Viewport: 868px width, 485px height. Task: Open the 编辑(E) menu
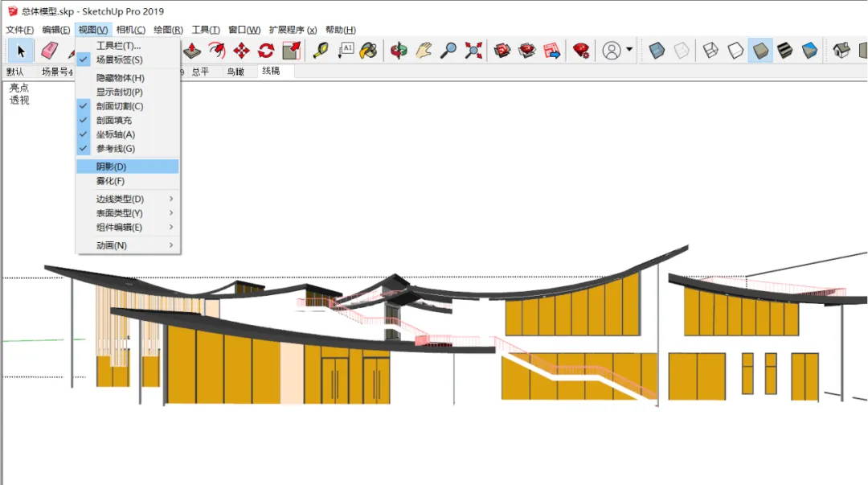click(56, 30)
